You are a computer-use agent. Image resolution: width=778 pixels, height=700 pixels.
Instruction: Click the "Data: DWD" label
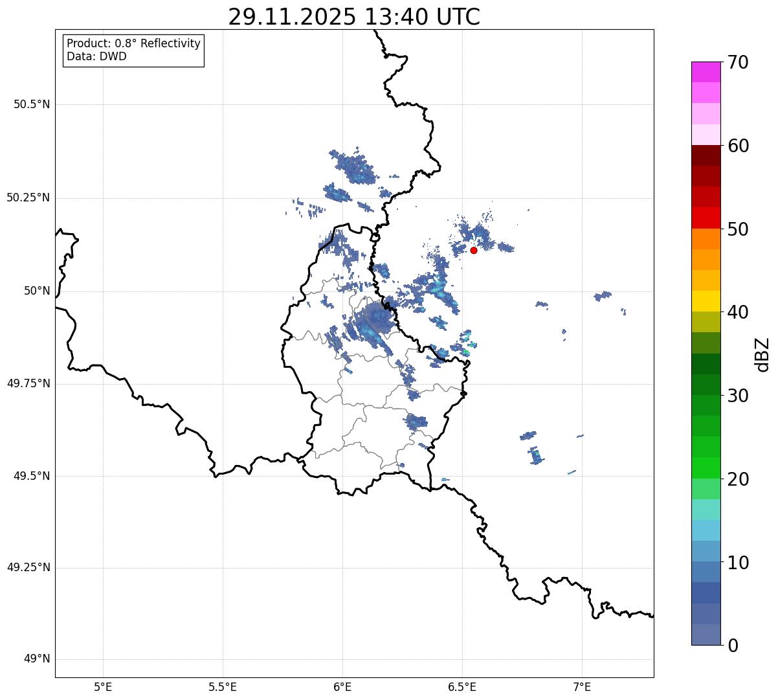96,56
